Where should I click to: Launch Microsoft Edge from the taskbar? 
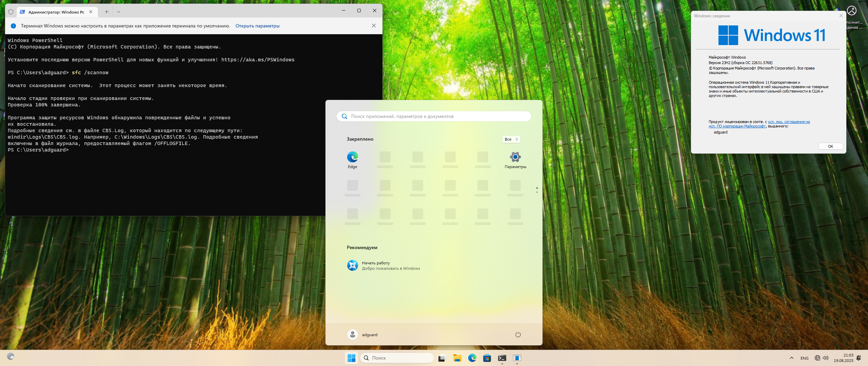(x=472, y=358)
